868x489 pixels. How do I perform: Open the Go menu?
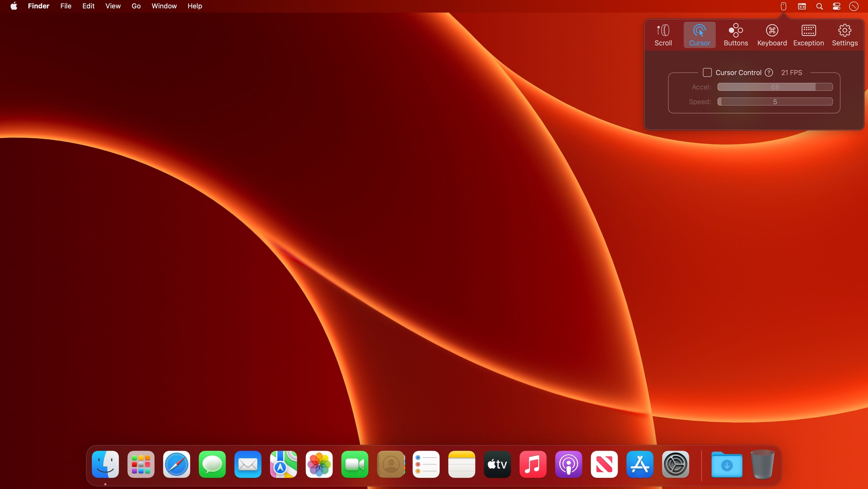tap(136, 6)
